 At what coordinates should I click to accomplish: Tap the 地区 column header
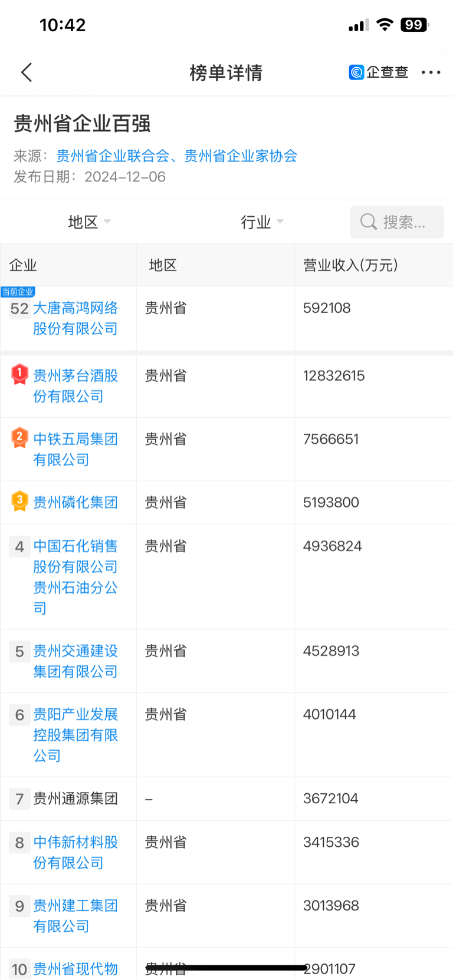(x=163, y=265)
